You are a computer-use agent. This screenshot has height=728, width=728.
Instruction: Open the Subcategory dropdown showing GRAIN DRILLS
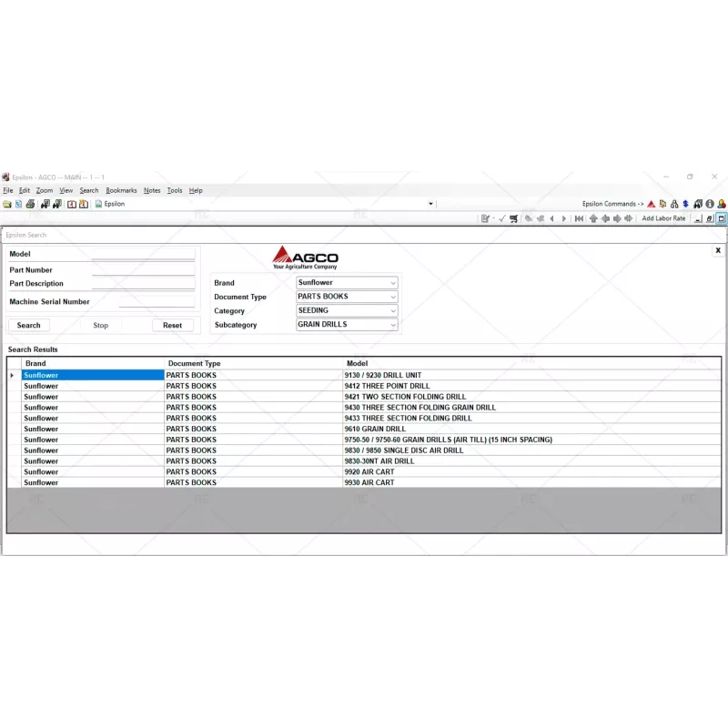pos(394,324)
